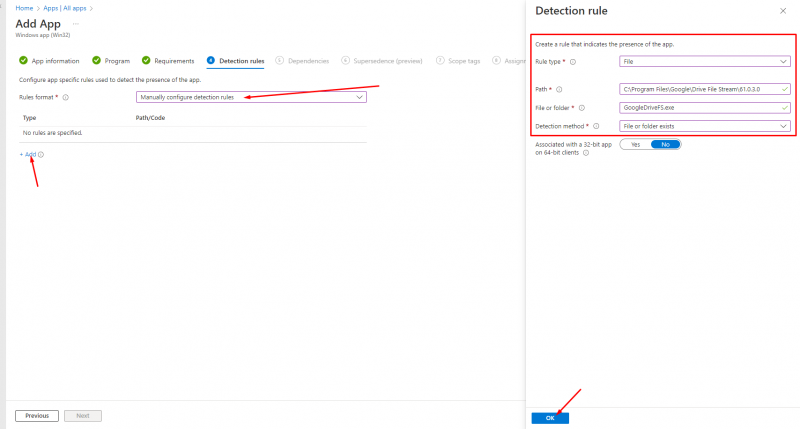Click the Requirements step green check icon
Image resolution: width=800 pixels, height=429 pixels.
click(146, 60)
